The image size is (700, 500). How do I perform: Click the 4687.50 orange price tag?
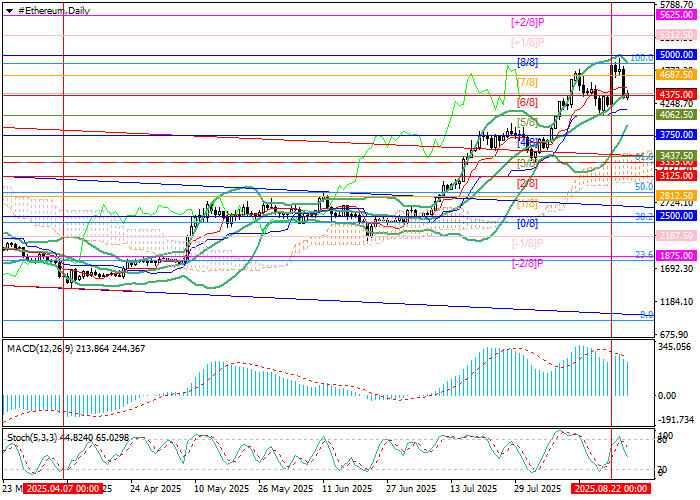coord(676,75)
